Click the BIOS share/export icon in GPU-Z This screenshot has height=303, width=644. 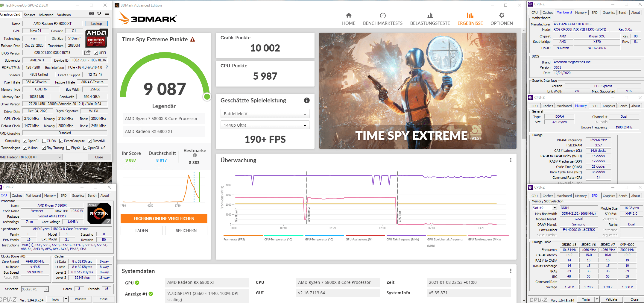(87, 53)
